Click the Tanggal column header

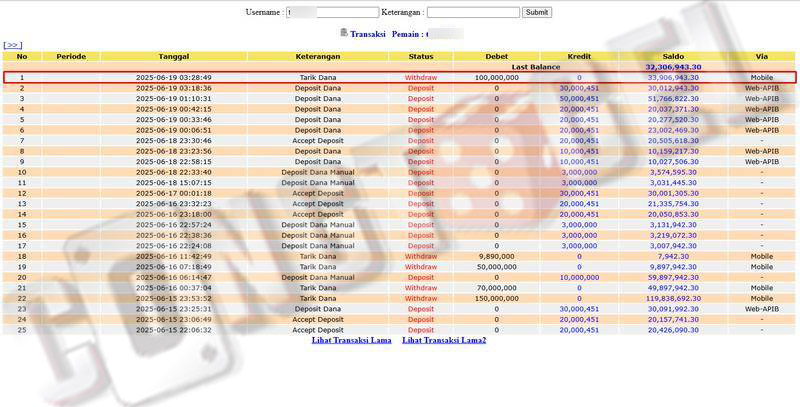click(173, 56)
